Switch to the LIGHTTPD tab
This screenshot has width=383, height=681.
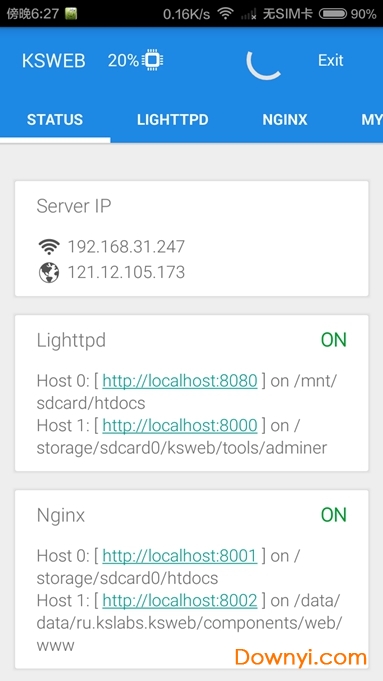click(173, 120)
